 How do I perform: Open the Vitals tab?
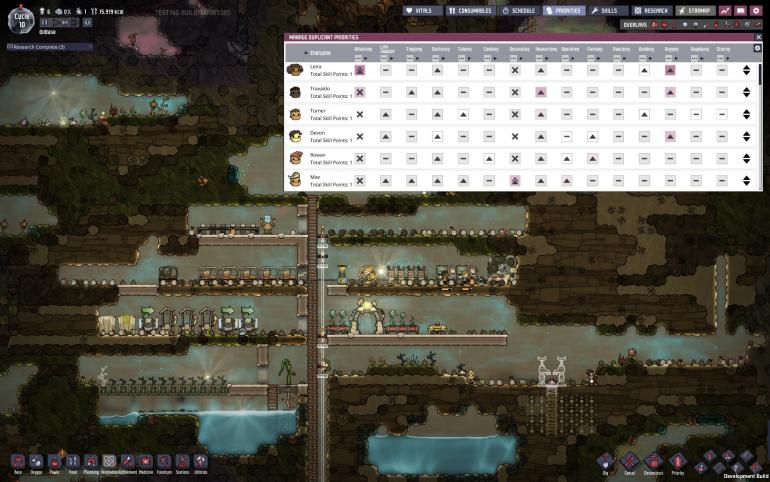click(422, 10)
